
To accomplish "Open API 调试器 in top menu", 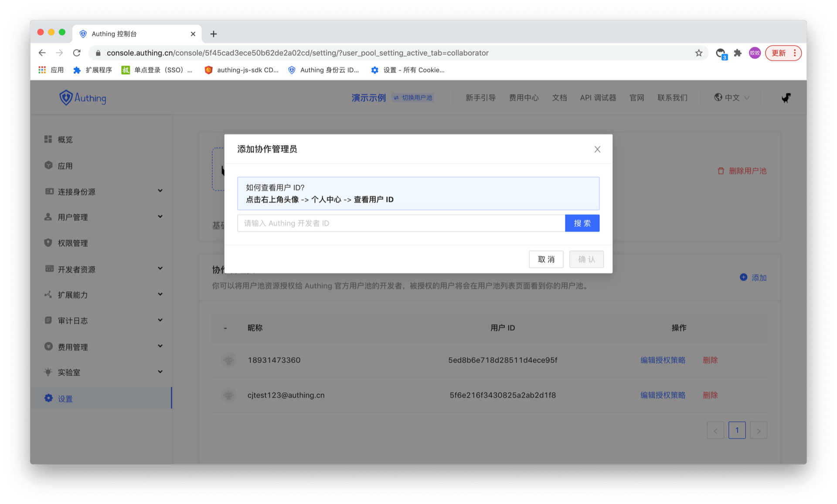I will (x=598, y=98).
